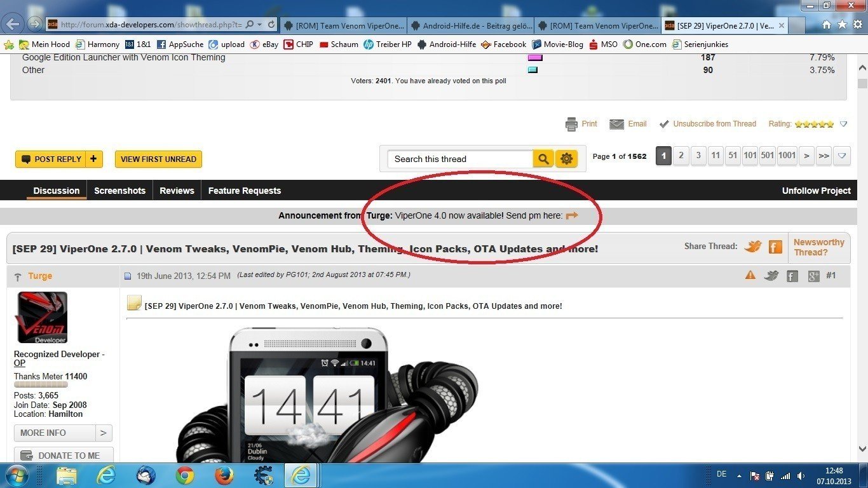
Task: Show hidden system tray icons arrow
Action: (x=738, y=475)
